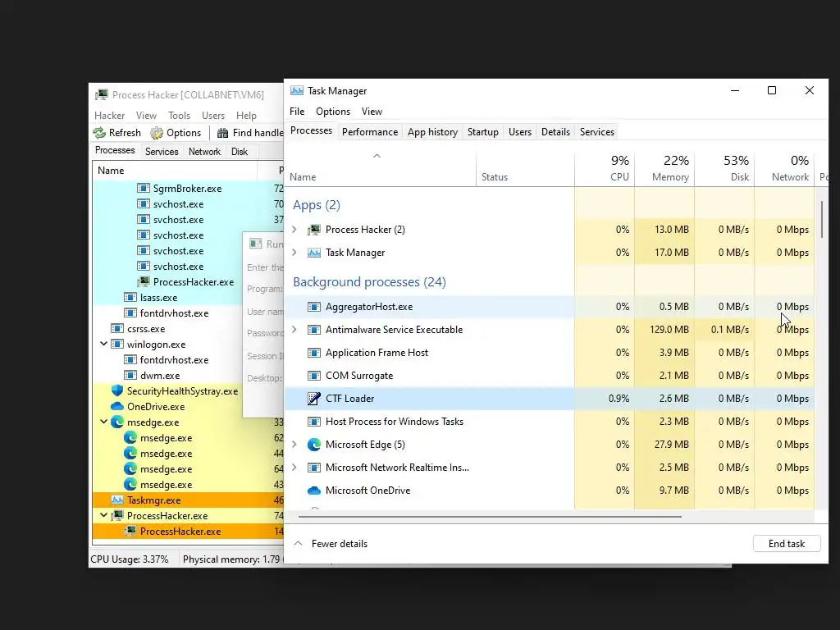Click Task Manager app icon in Apps list
840x630 pixels.
click(x=314, y=253)
